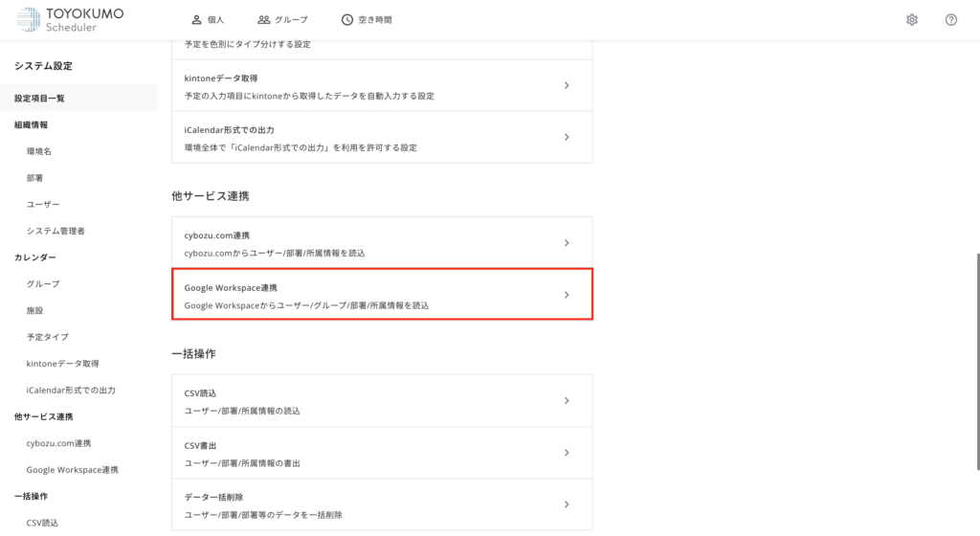This screenshot has width=980, height=536.
Task: Click the clock icon beside 空き時間
Action: 346,20
